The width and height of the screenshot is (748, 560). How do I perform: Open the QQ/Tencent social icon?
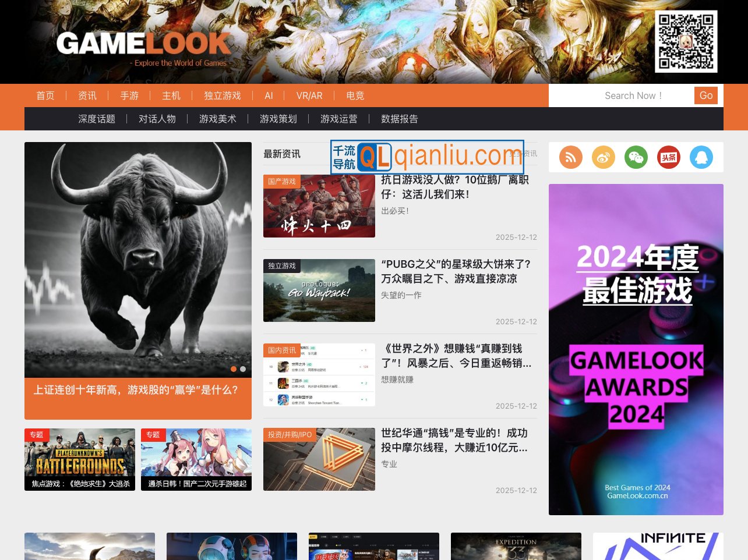701,157
